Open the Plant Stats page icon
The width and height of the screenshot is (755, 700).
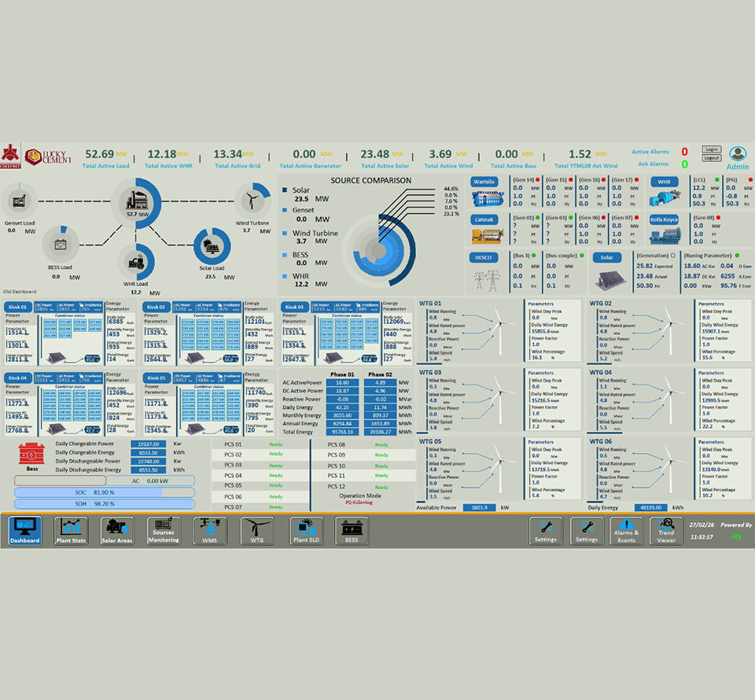[x=72, y=531]
